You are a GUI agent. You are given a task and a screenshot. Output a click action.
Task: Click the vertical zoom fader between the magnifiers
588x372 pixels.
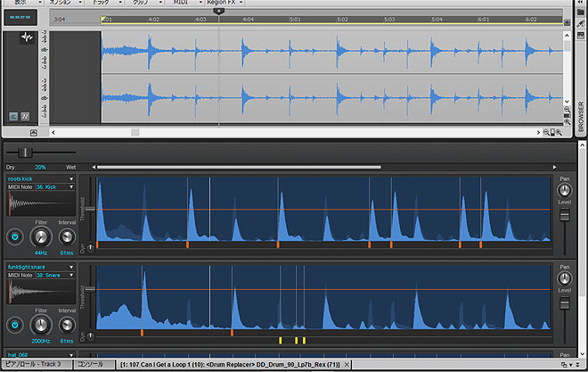(567, 116)
